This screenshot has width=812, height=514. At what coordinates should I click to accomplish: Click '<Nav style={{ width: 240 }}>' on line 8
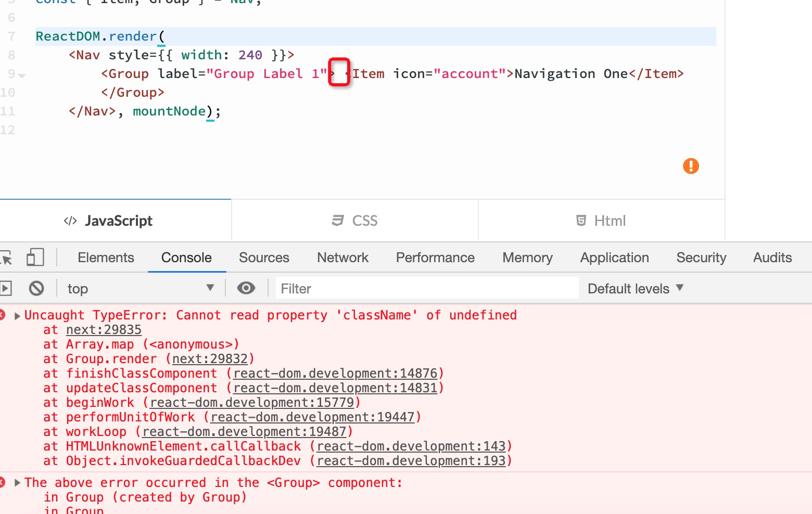pyautogui.click(x=182, y=55)
